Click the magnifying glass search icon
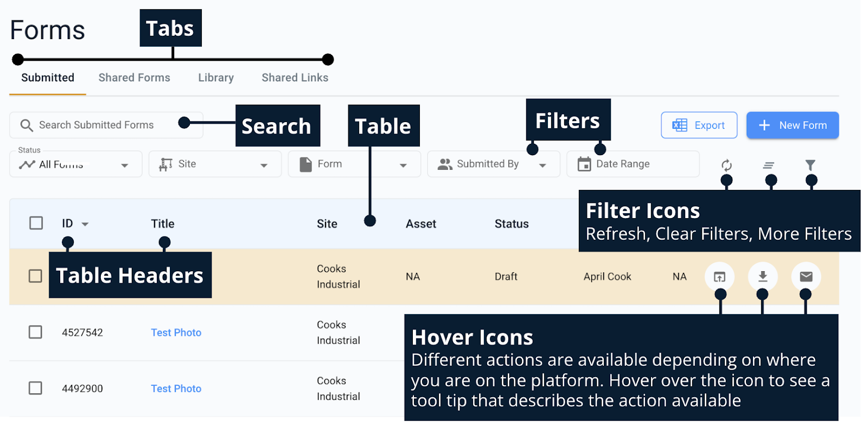Image resolution: width=868 pixels, height=427 pixels. coord(26,125)
